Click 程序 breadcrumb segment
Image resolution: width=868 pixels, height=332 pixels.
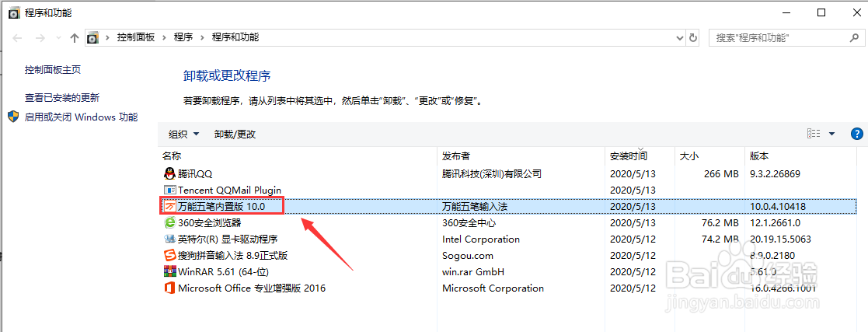point(183,37)
